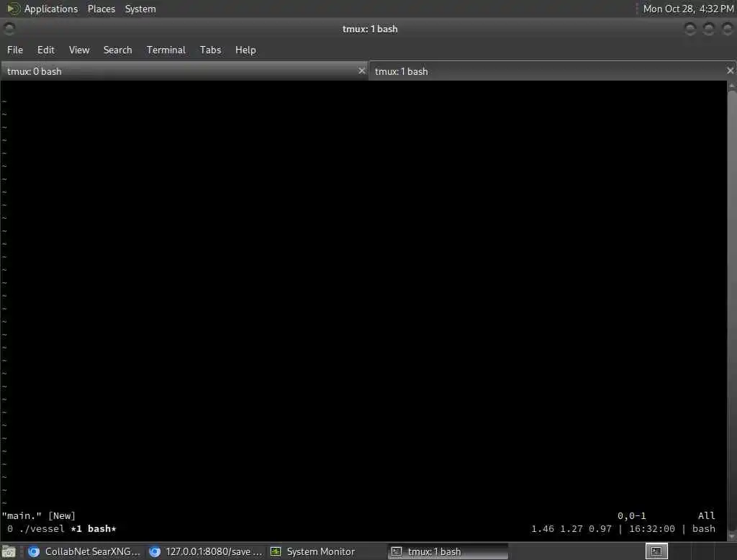The height and width of the screenshot is (560, 737).
Task: Open the Edit menu
Action: pos(45,50)
